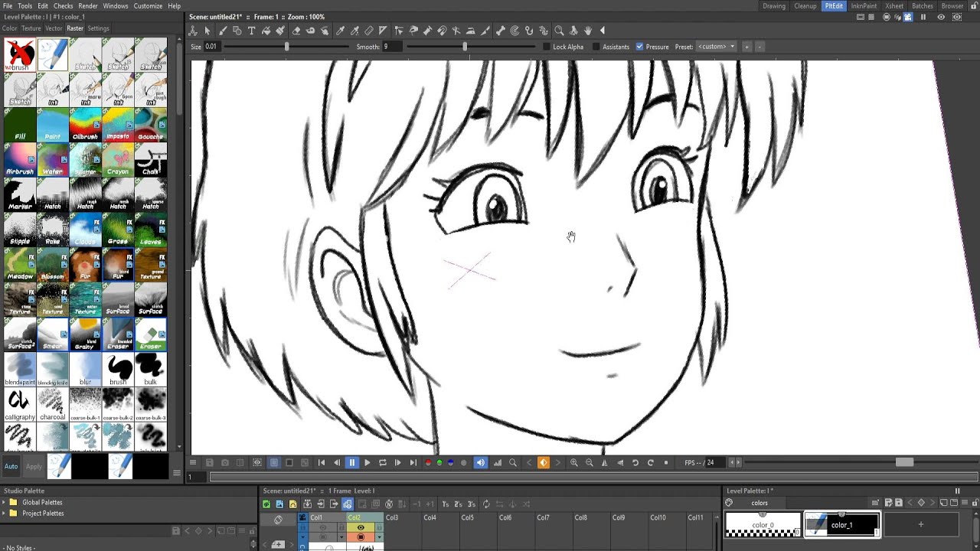The image size is (980, 551).
Task: Toggle the green channel button
Action: (439, 462)
